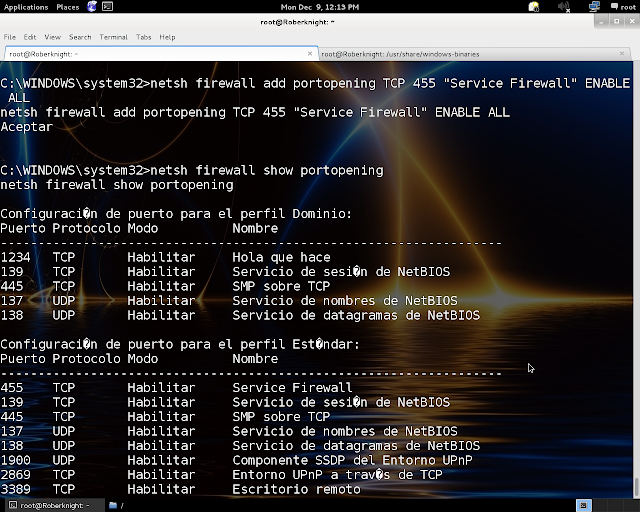Maximize the terminal window

coord(617,22)
